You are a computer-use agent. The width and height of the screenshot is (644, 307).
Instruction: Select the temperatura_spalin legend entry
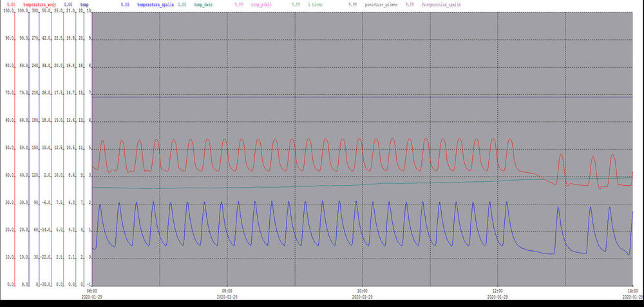tap(155, 5)
